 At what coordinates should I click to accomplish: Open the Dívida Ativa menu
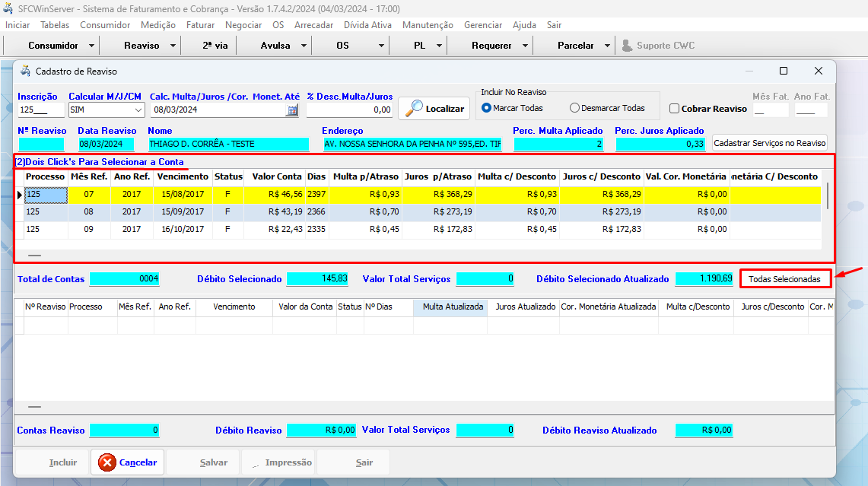point(367,25)
